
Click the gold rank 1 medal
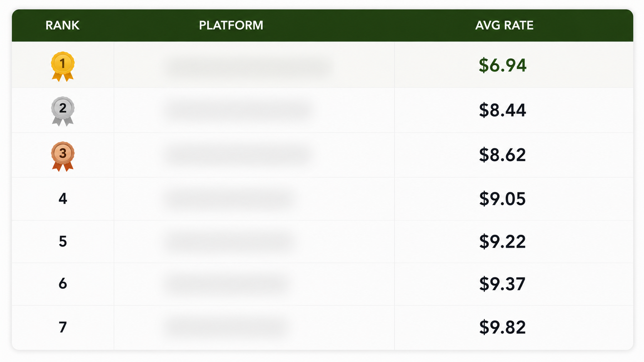[63, 67]
